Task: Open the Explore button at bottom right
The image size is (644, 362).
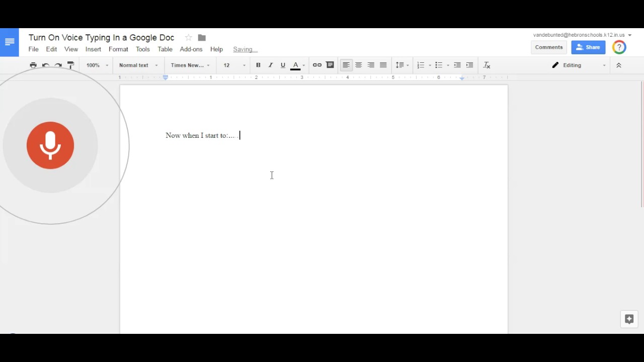Action: point(629,319)
